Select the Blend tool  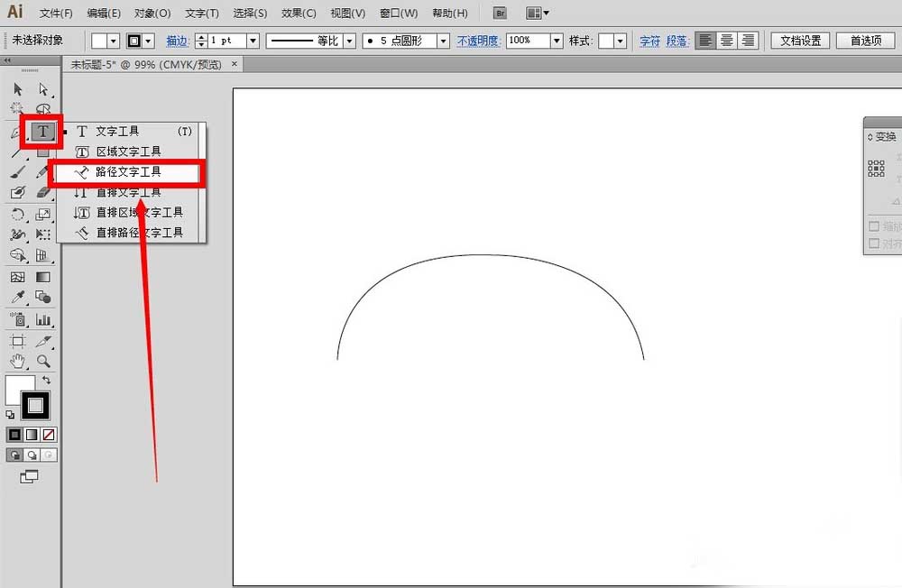click(43, 298)
